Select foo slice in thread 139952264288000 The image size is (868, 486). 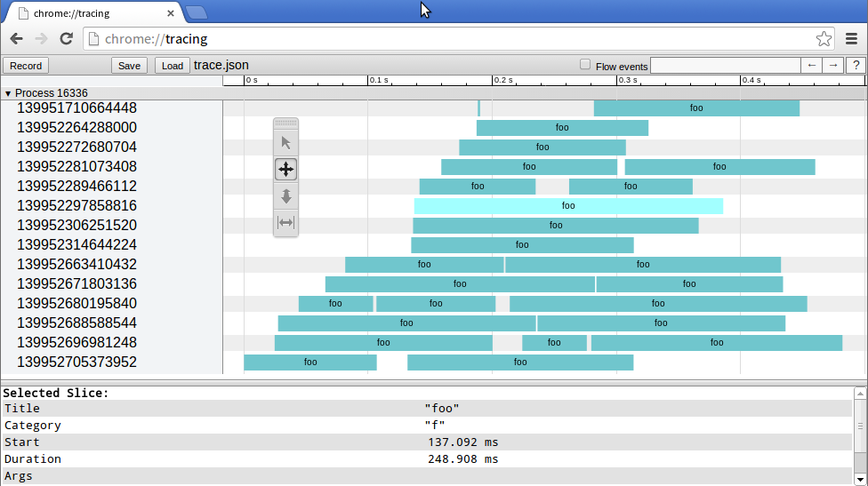(562, 128)
